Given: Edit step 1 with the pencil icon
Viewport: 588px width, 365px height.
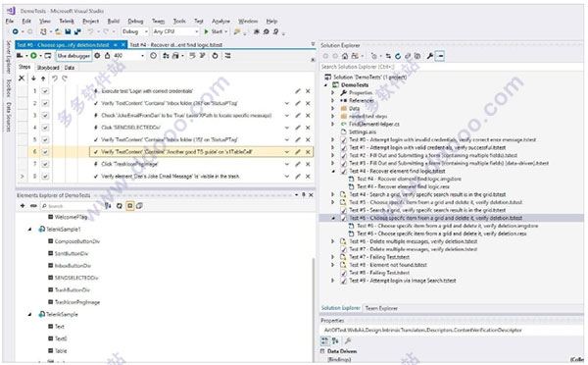Looking at the screenshot, I should pyautogui.click(x=298, y=91).
